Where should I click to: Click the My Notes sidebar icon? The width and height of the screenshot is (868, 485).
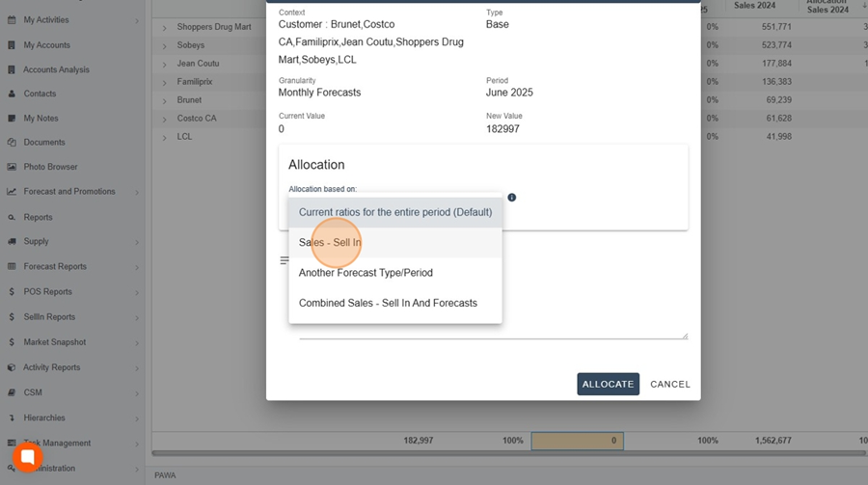(x=12, y=118)
